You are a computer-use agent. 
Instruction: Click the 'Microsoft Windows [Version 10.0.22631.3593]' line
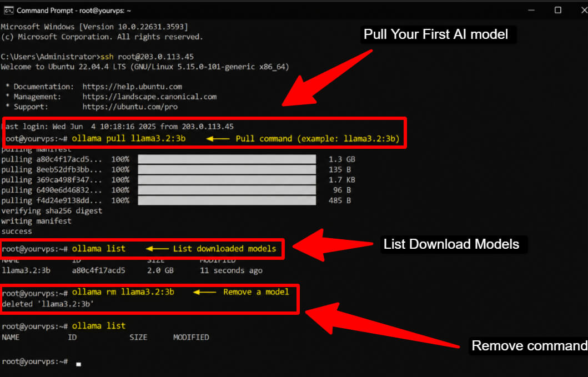point(94,27)
